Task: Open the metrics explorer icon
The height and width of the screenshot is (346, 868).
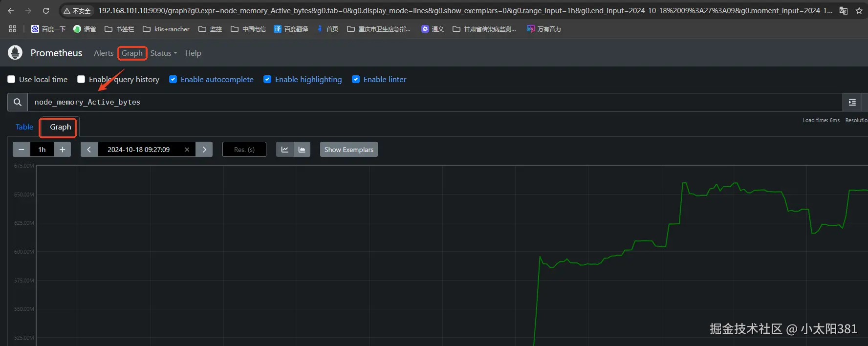Action: point(852,102)
